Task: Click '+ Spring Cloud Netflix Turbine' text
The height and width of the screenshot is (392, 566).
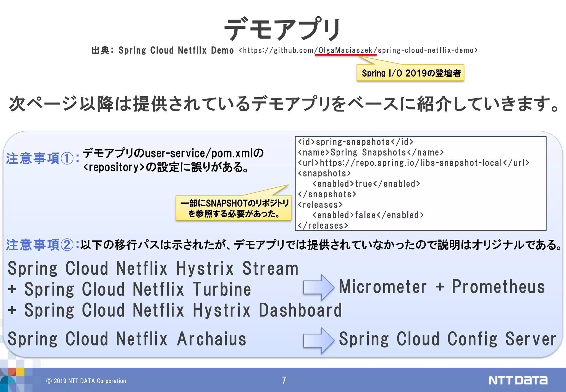Action: (129, 289)
